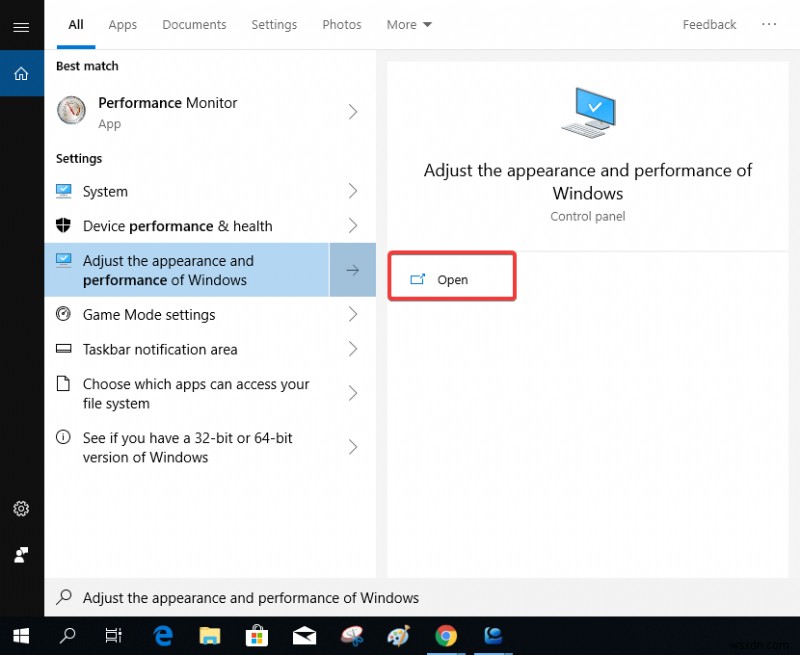
Task: Click the Feedback link
Action: click(x=709, y=24)
